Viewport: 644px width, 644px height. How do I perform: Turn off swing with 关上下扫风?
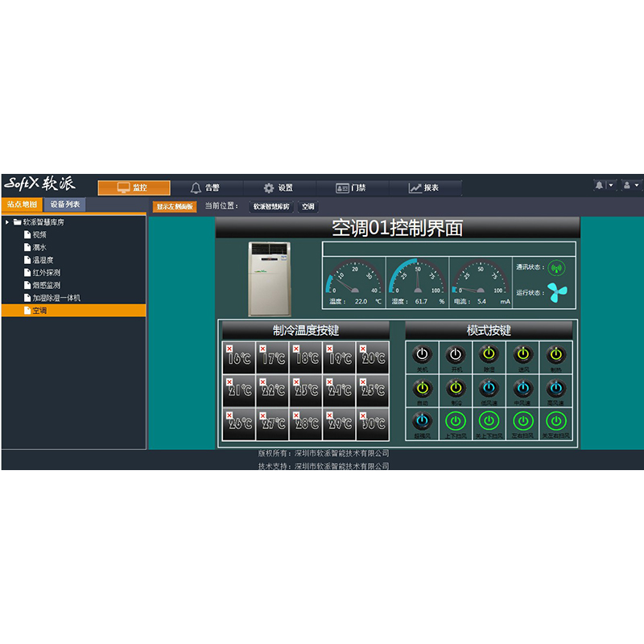tap(489, 420)
